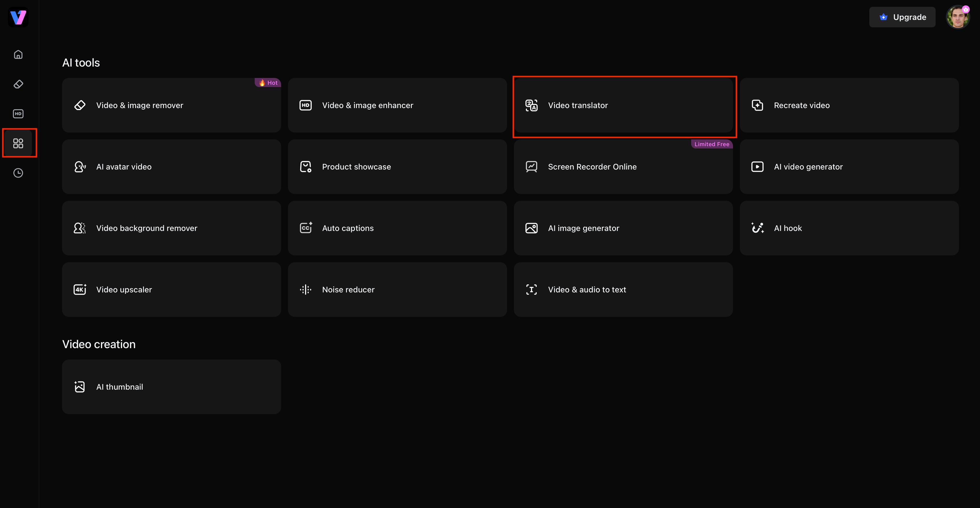Click the Recreate video icon
The image size is (980, 508).
(x=757, y=105)
